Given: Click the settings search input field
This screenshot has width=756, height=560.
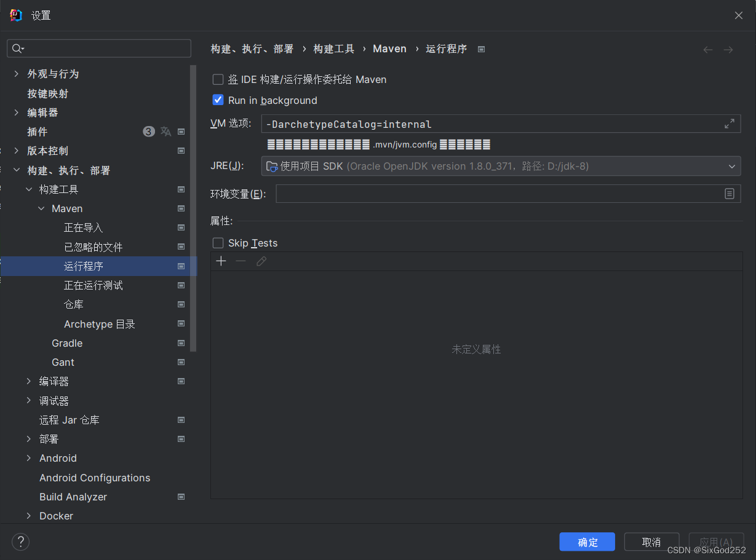Looking at the screenshot, I should click(x=99, y=49).
